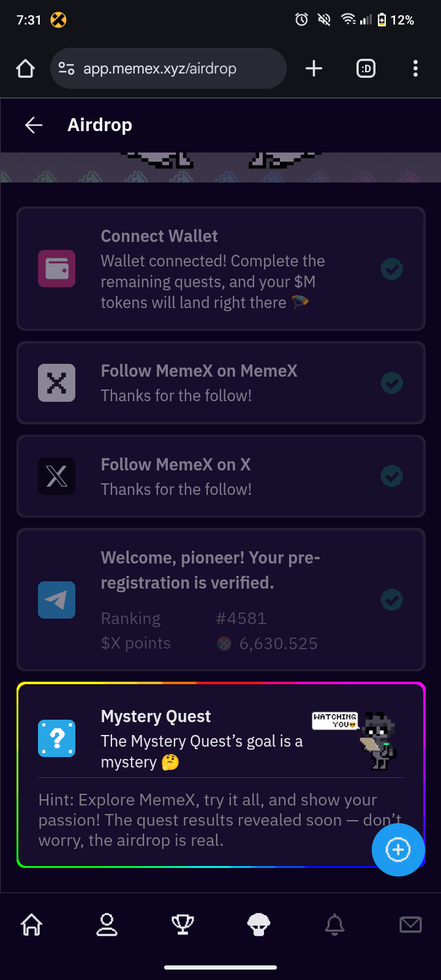Viewport: 441px width, 980px height.
Task: Tap the back arrow beside Airdrop
Action: (34, 125)
